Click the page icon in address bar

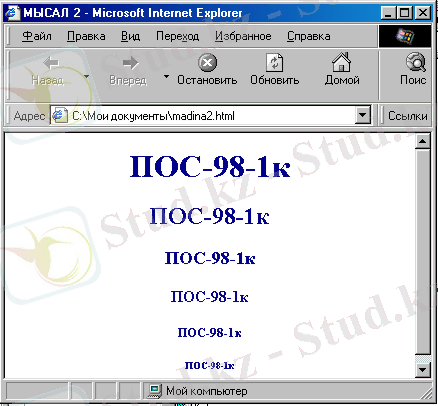[x=59, y=116]
